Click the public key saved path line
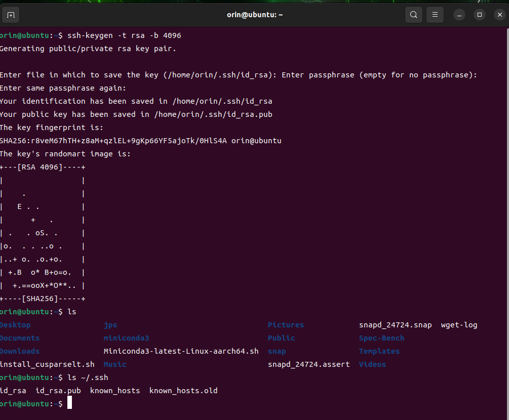 pos(136,114)
